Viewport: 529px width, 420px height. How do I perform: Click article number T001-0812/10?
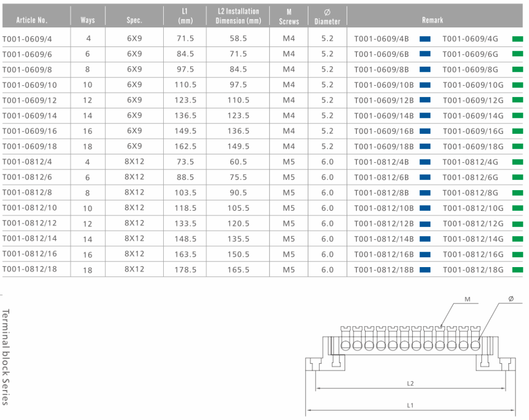(29, 208)
